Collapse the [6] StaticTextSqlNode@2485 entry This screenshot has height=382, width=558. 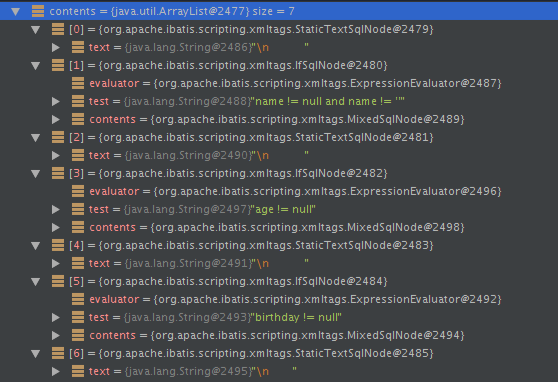[36, 354]
